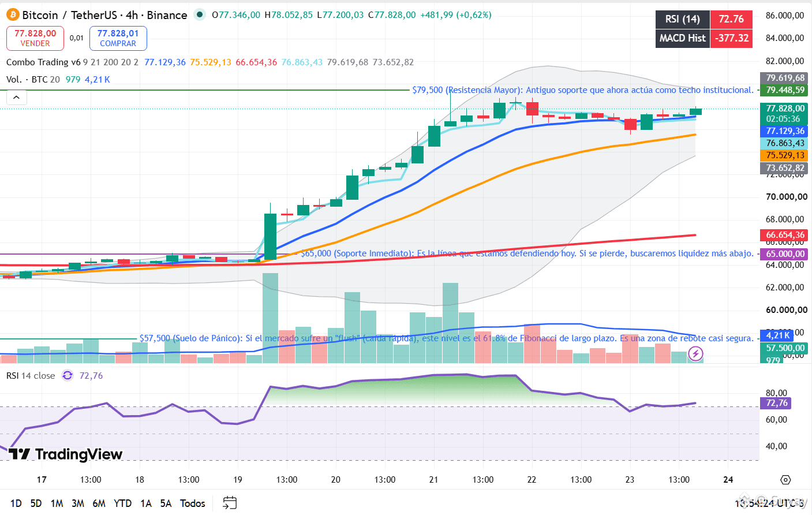Screen dimensions: 812x515
Task: Select the Combo Trading v6 indicator legend
Action: (x=43, y=62)
